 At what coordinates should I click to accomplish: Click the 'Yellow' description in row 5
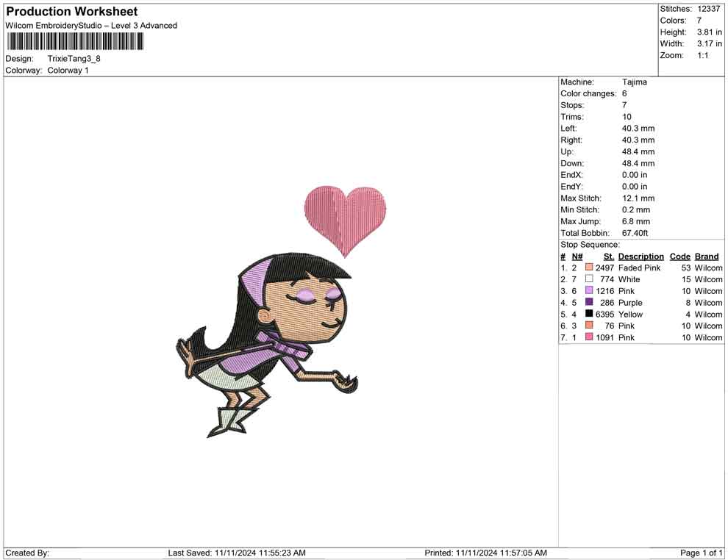(630, 314)
